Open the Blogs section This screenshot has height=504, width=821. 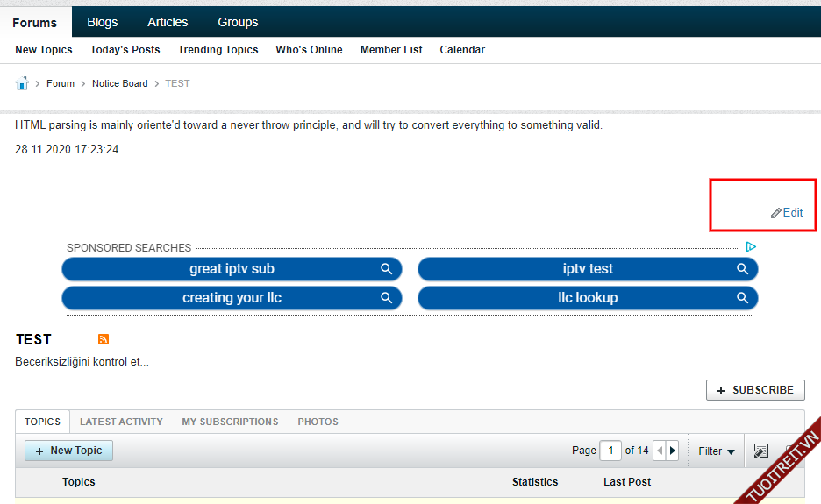pos(103,22)
